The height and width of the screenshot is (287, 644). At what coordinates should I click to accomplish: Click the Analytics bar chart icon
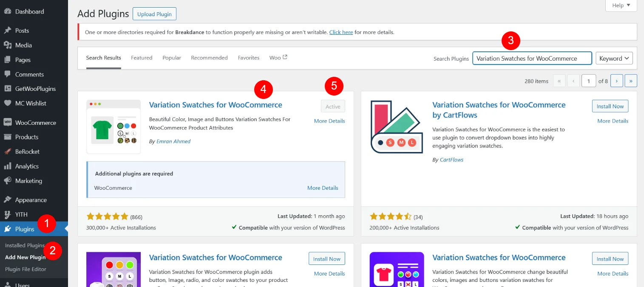coord(8,166)
